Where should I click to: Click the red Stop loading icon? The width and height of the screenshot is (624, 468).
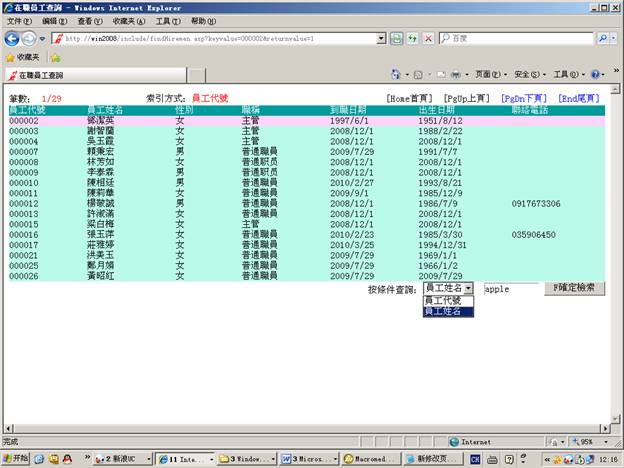point(429,38)
